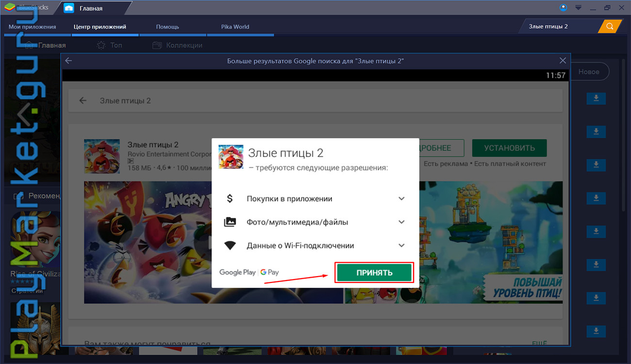Open the BlueStacks account profile icon
The image size is (631, 364).
(x=563, y=7)
